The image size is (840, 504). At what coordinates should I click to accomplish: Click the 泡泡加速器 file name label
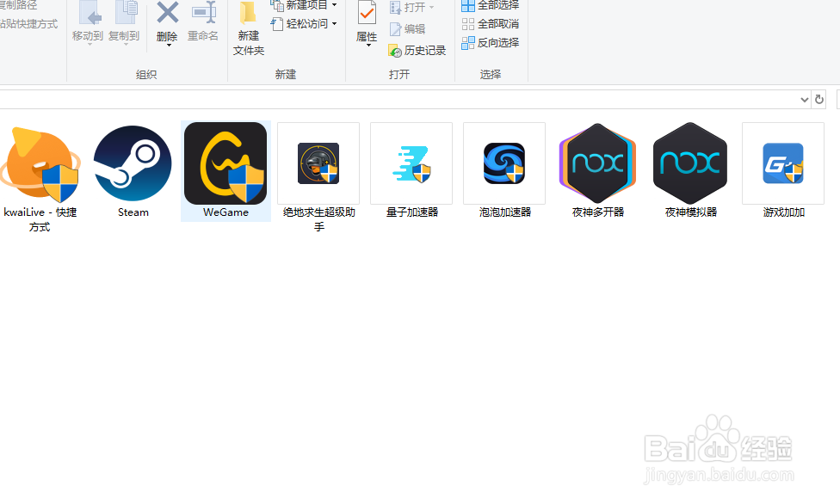504,212
